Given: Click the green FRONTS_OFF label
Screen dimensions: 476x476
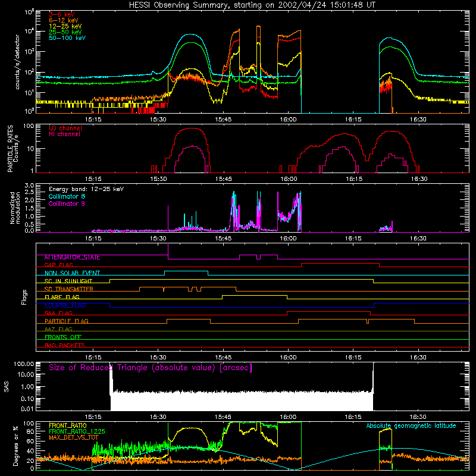Looking at the screenshot, I should [63, 337].
